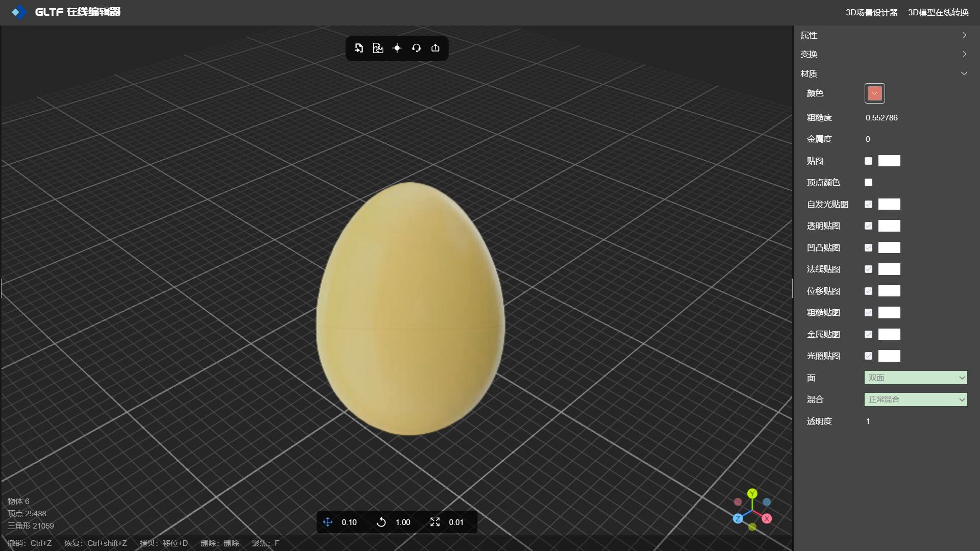Click the 聚焦: F hint
The image size is (980, 551).
pyautogui.click(x=265, y=543)
